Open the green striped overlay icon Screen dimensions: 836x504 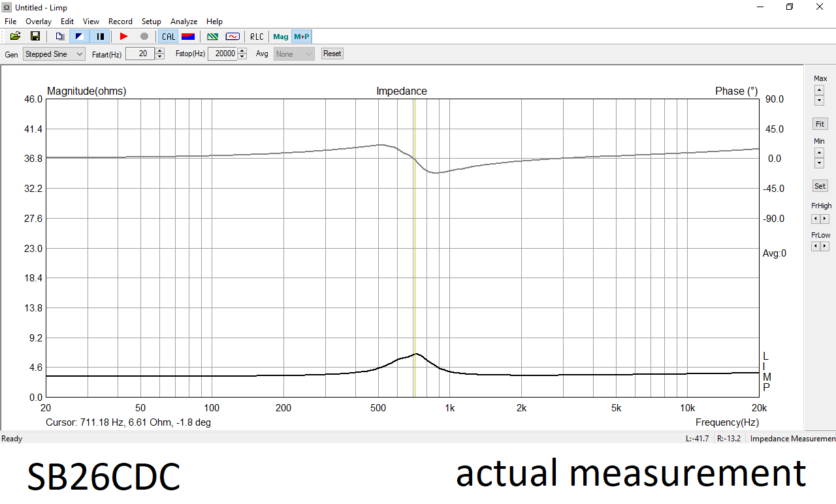[x=212, y=37]
